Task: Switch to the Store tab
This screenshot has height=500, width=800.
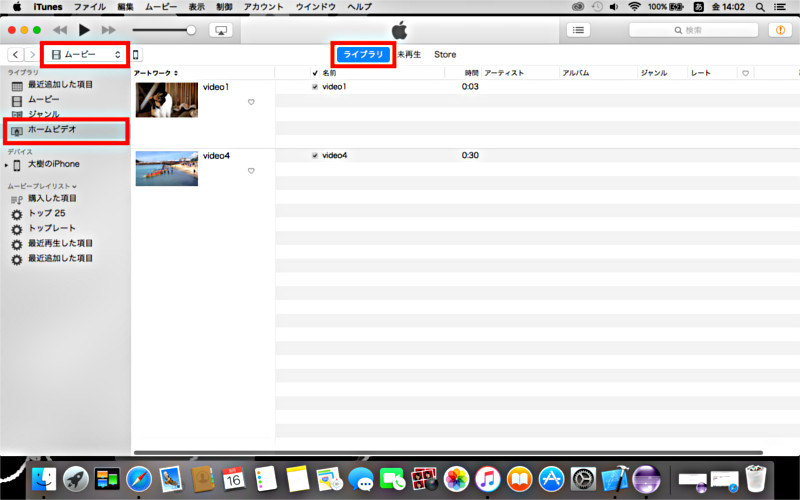Action: point(445,55)
